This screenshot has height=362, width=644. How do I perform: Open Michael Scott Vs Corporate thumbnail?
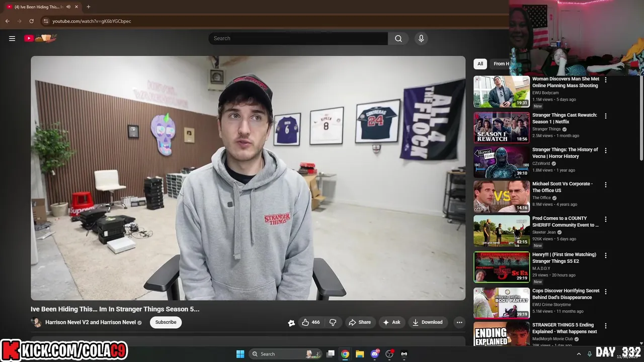[x=502, y=197]
